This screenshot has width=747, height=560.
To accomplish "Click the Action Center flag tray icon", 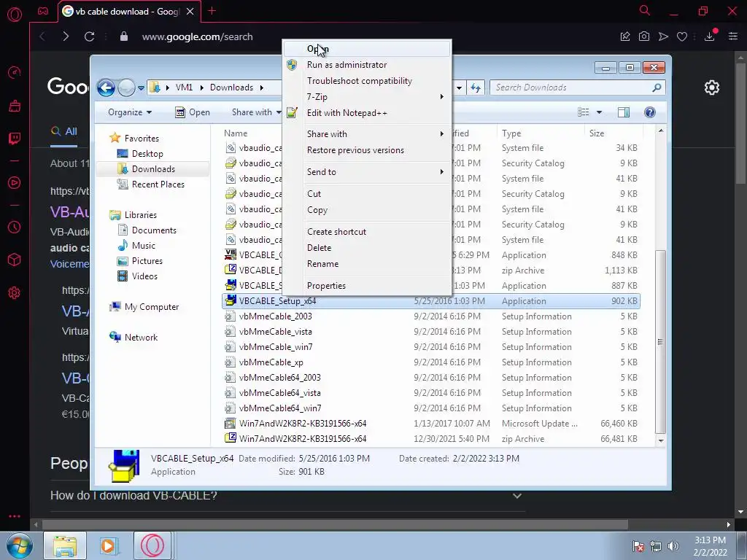I will (x=638, y=546).
